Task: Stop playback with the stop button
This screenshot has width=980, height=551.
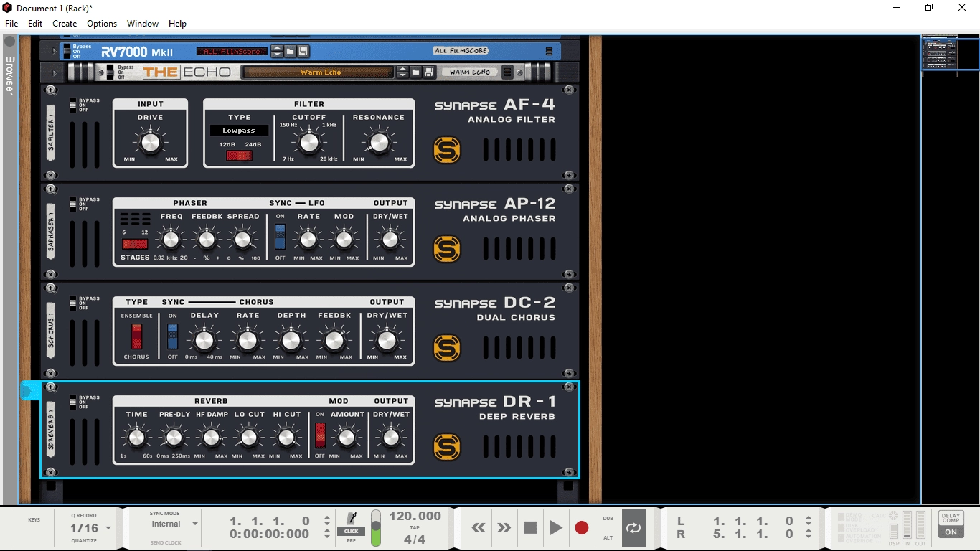Action: click(530, 528)
